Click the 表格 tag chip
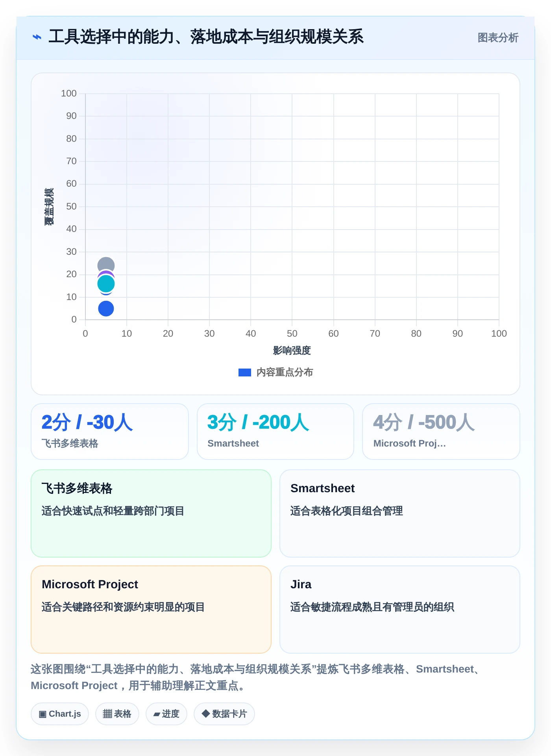 (117, 714)
